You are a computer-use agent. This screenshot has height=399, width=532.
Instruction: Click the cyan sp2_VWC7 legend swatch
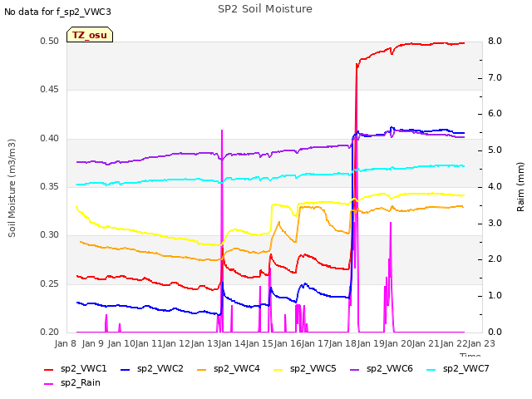click(x=431, y=369)
